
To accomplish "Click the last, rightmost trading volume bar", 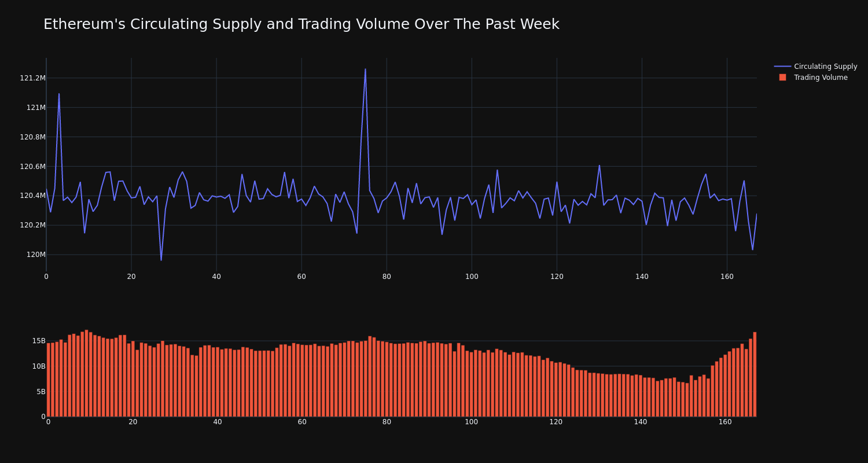I will pos(755,374).
